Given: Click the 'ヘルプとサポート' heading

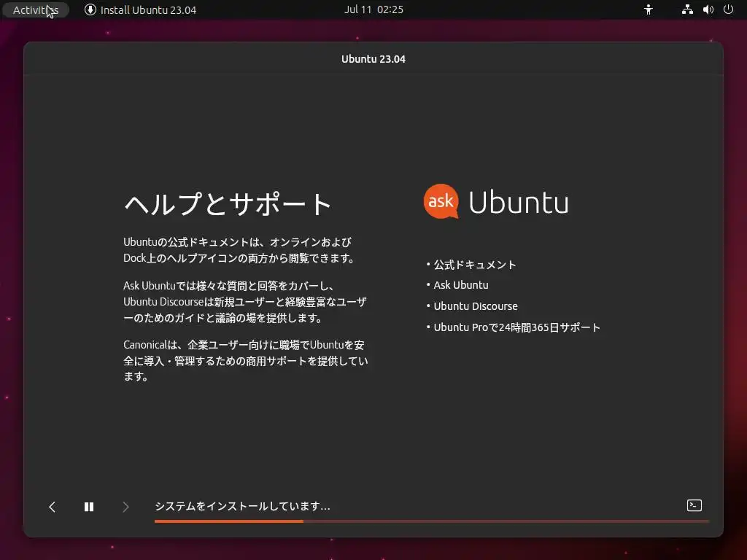Looking at the screenshot, I should (228, 204).
